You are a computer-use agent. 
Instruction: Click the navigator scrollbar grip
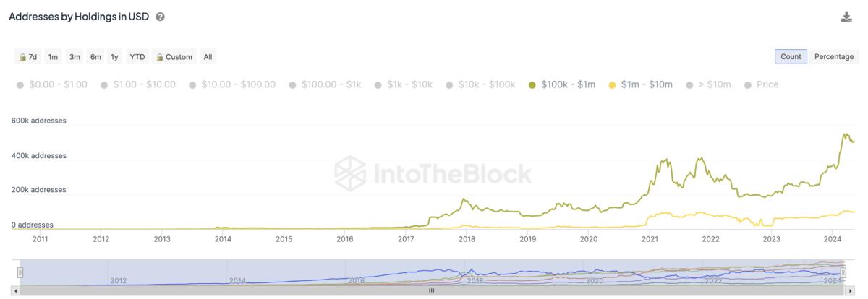[432, 290]
